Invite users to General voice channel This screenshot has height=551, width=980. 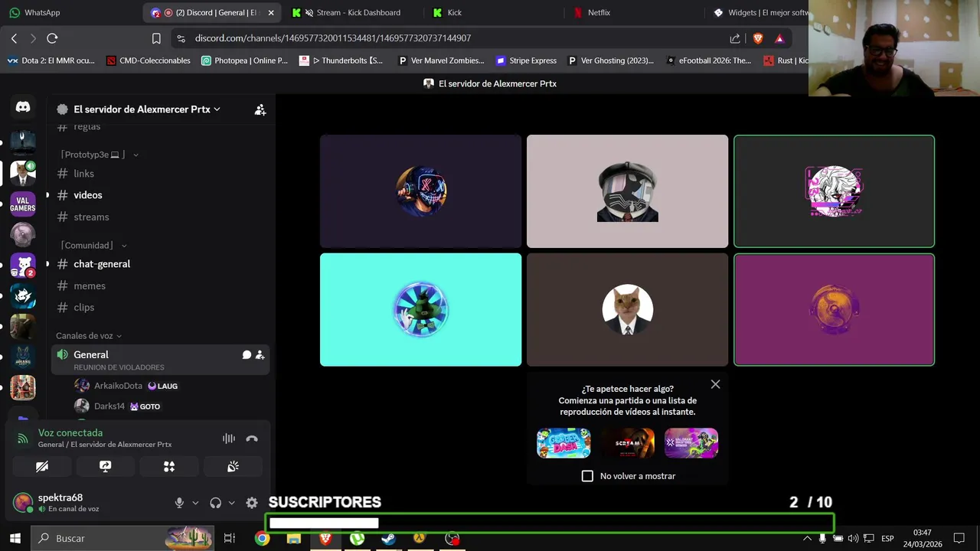pos(260,355)
